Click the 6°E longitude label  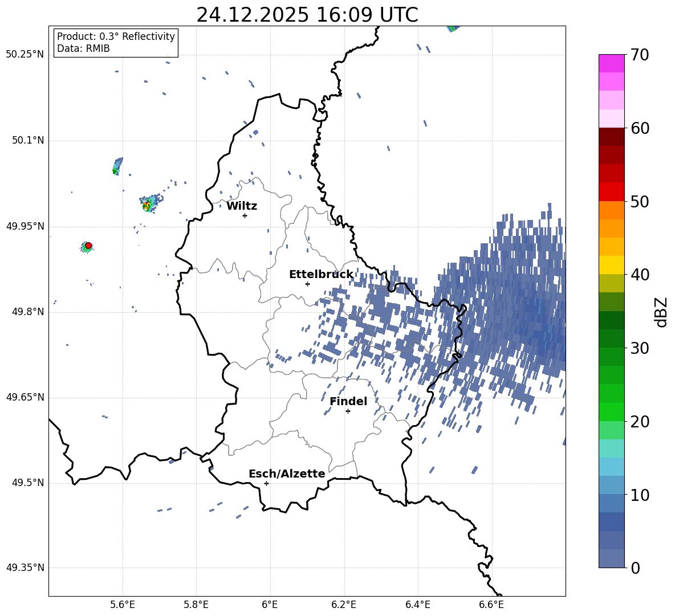pos(270,605)
